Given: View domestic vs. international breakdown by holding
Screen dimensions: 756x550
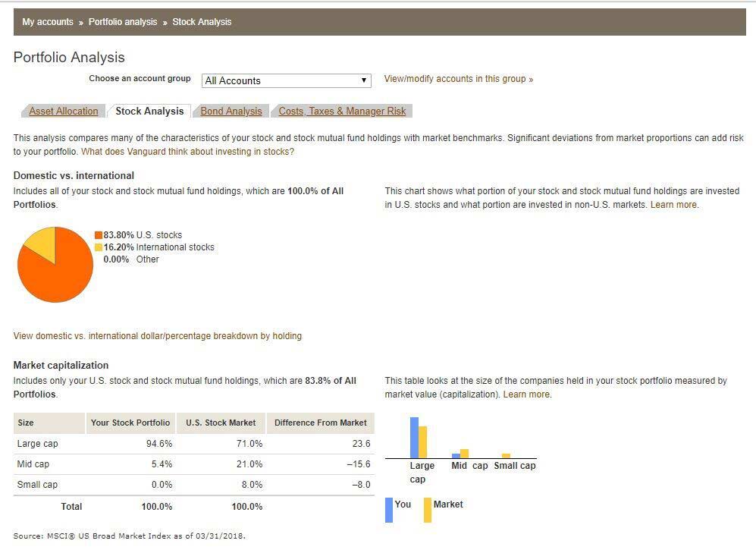Looking at the screenshot, I should [x=158, y=336].
